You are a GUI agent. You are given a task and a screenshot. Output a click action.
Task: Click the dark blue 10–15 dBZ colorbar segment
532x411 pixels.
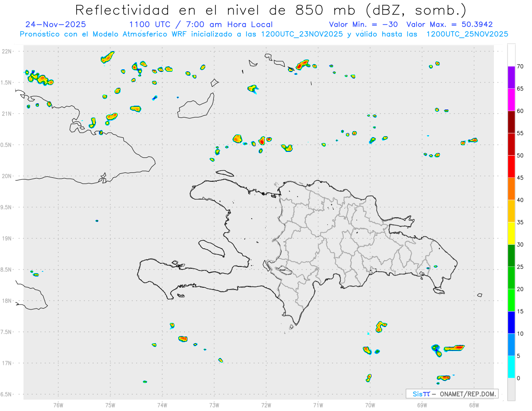pyautogui.click(x=511, y=322)
